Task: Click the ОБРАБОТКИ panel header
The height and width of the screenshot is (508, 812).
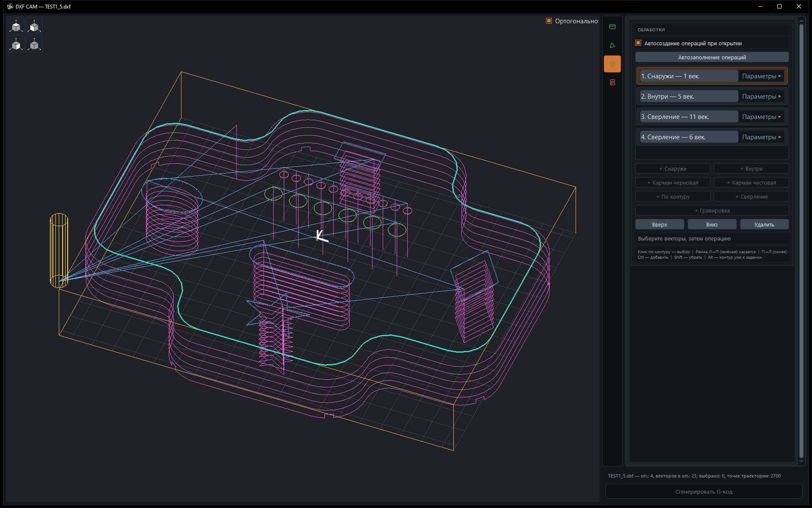Action: (x=651, y=30)
